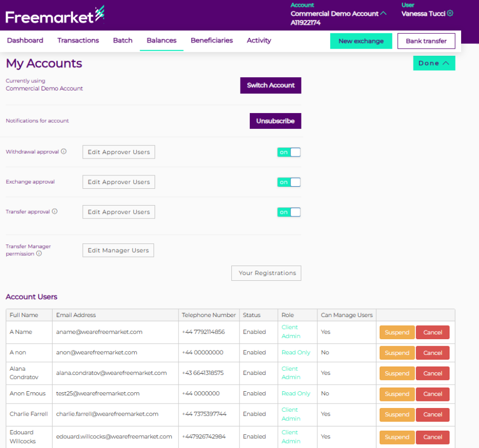Click Withdrawal approval info icon

64,151
